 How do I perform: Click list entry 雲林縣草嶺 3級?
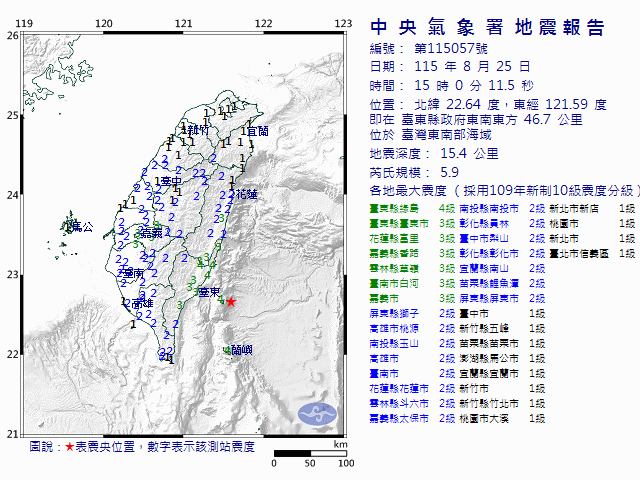(412, 269)
